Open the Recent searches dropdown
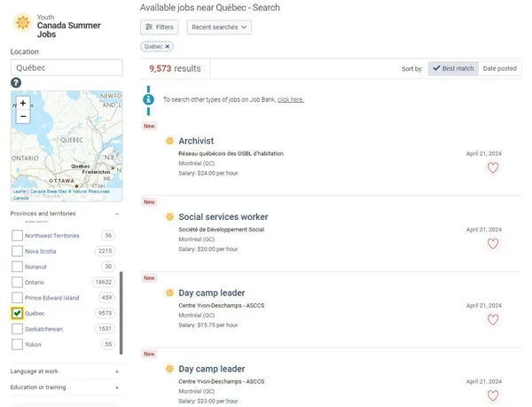This screenshot has height=407, width=532. pyautogui.click(x=219, y=27)
